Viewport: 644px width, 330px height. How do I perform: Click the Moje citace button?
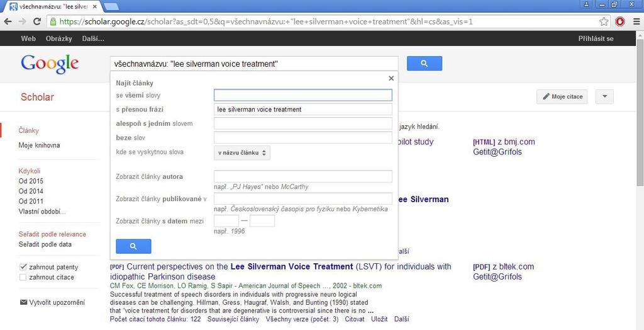(562, 97)
